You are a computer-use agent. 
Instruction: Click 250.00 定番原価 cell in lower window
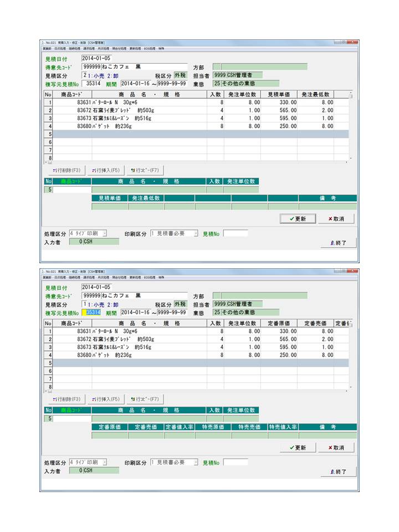pos(279,355)
